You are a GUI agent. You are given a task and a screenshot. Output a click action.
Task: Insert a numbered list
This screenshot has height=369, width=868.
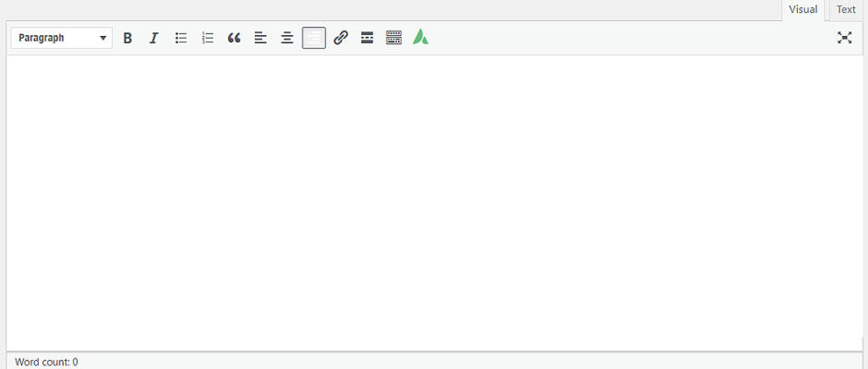[x=208, y=38]
